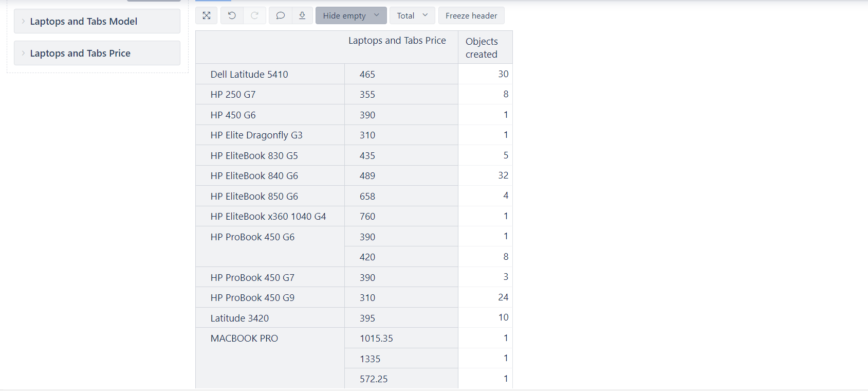Viewport: 868px width, 391px height.
Task: Click the export download icon
Action: (302, 15)
